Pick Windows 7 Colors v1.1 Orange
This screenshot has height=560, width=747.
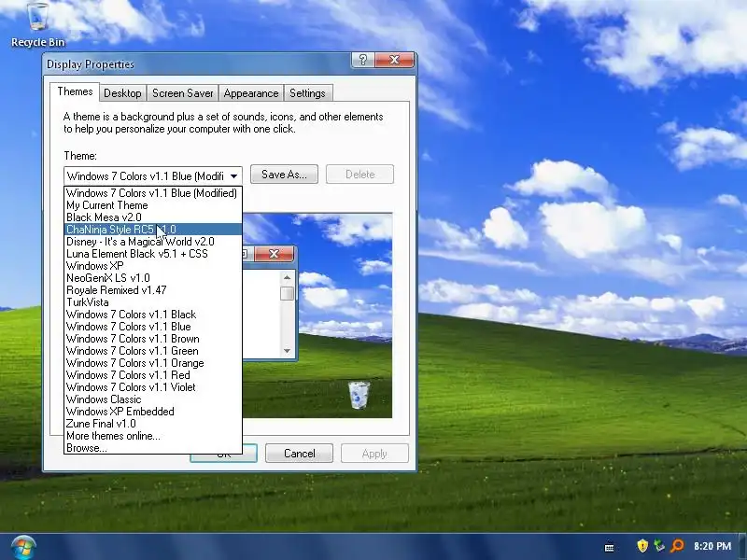pyautogui.click(x=153, y=363)
